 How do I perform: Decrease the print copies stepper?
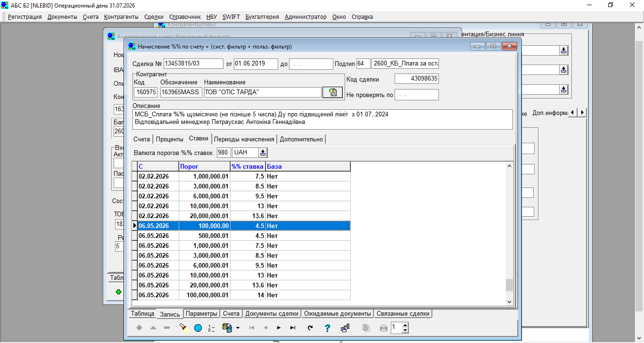(x=405, y=330)
